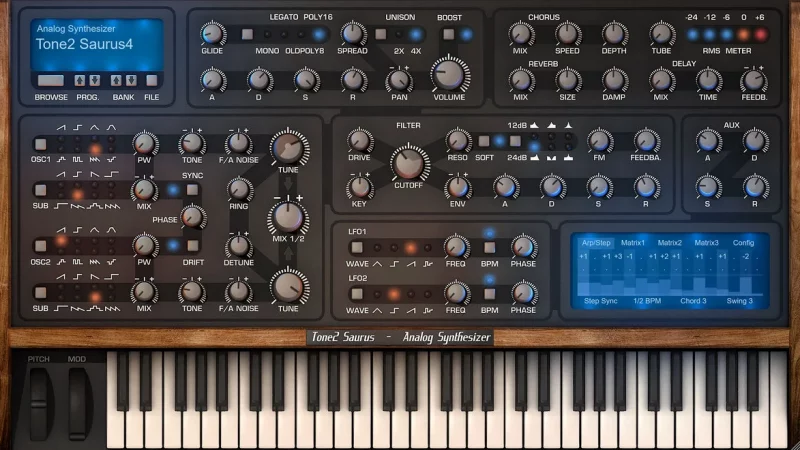Click the LFO1 WAVE selector button
The width and height of the screenshot is (800, 450).
click(x=359, y=247)
